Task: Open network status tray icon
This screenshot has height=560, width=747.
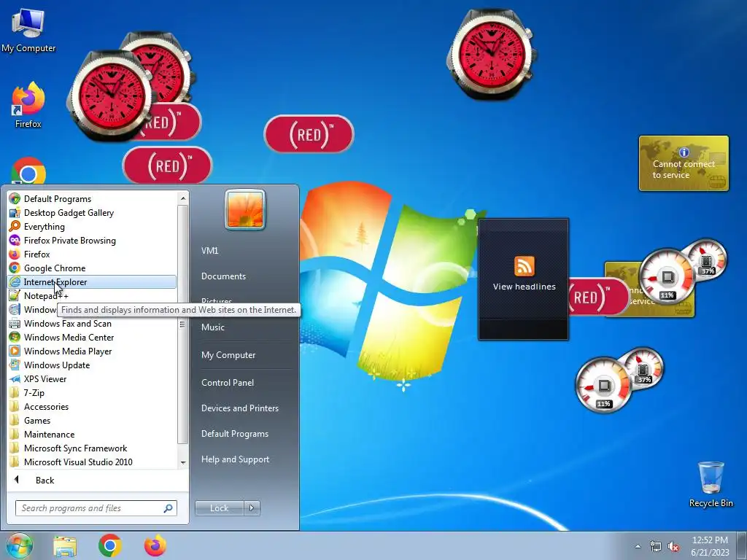Action: (656, 547)
